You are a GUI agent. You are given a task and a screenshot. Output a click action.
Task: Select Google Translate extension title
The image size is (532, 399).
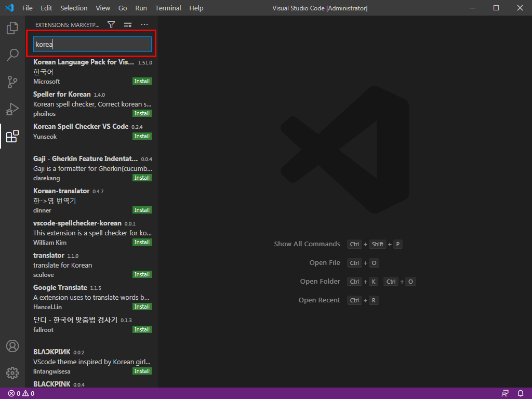[x=60, y=288]
